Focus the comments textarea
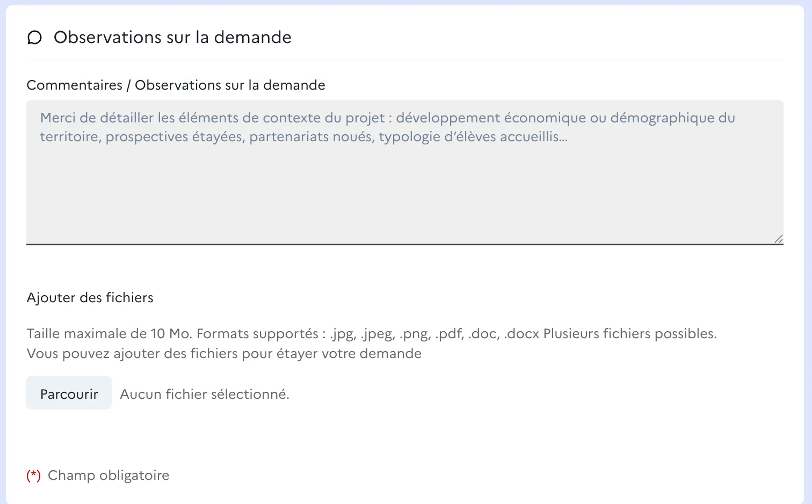Image resolution: width=812 pixels, height=504 pixels. 405,172
